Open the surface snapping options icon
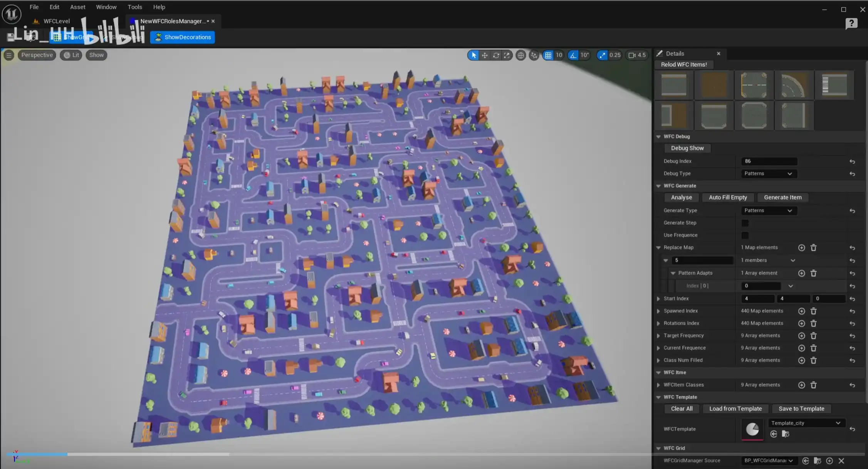This screenshot has height=469, width=868. (534, 55)
